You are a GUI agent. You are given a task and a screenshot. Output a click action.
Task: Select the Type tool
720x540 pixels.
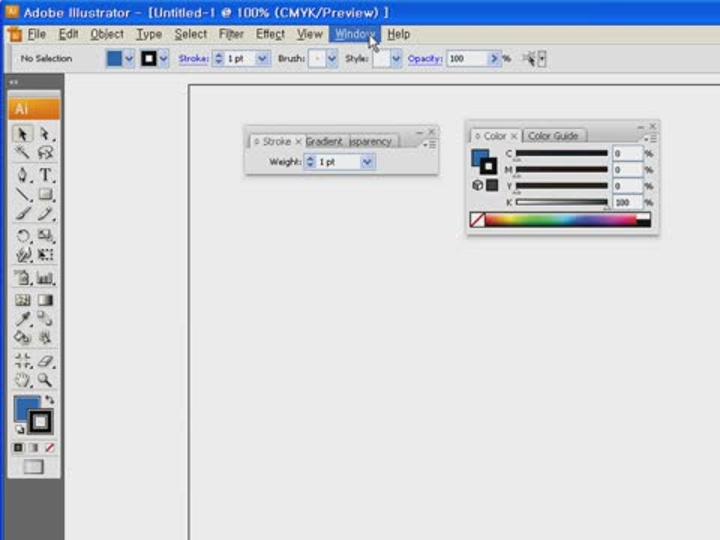pos(45,175)
